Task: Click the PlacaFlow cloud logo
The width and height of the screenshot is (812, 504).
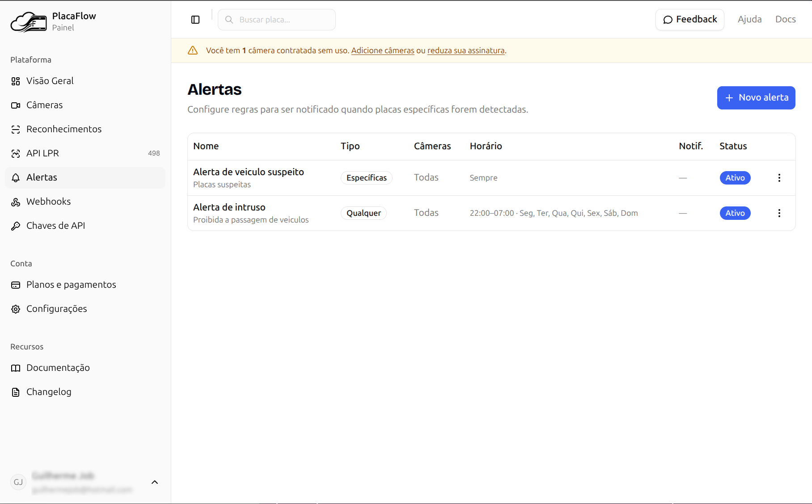Action: 29,22
